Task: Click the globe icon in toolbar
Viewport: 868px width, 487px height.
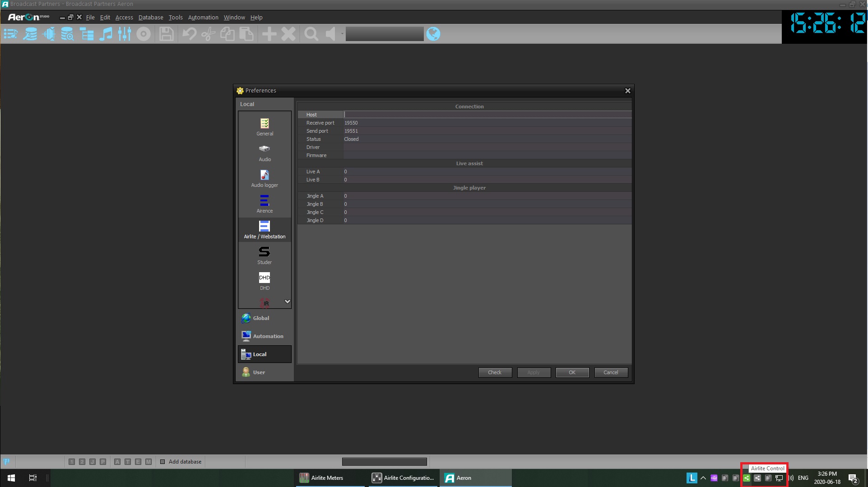Action: pyautogui.click(x=433, y=34)
